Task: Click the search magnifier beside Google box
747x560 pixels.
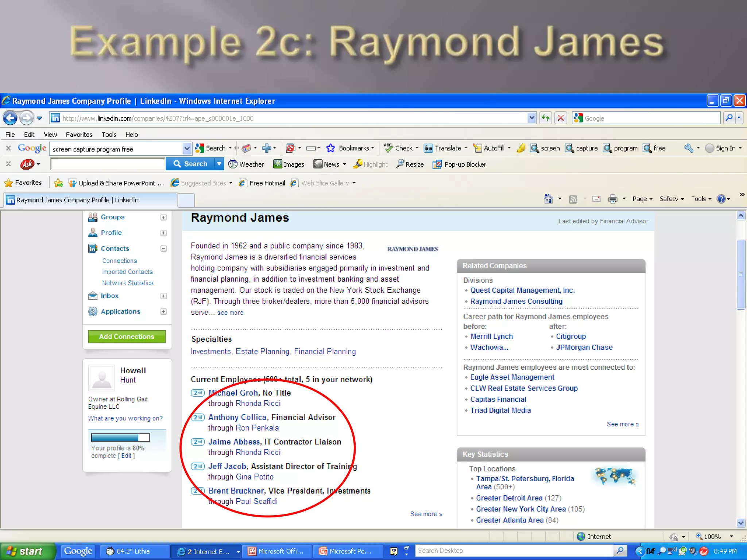Action: click(x=729, y=118)
